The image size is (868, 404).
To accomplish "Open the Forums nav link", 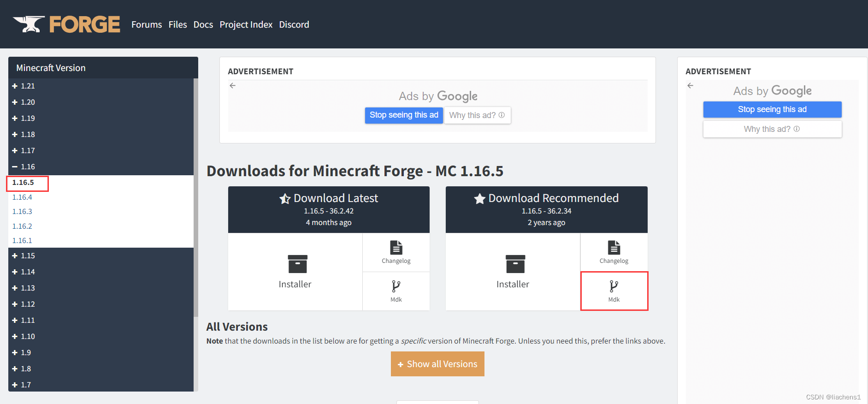I will point(147,24).
